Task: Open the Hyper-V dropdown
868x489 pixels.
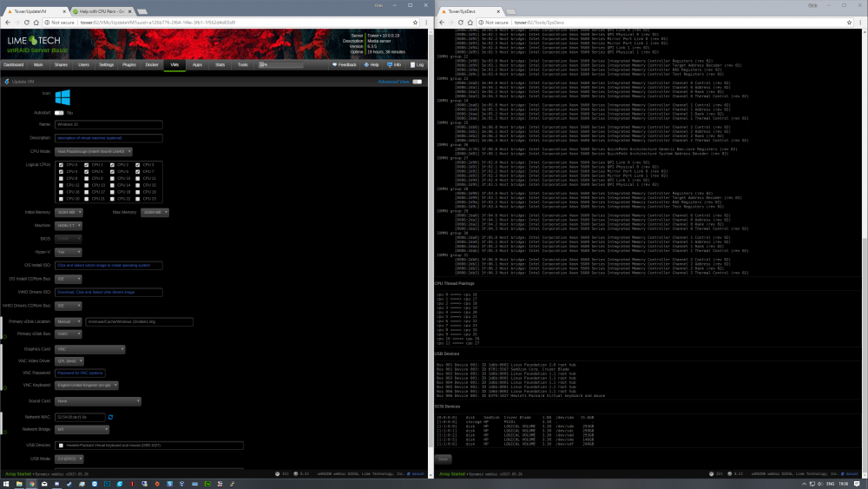Action: [x=69, y=252]
